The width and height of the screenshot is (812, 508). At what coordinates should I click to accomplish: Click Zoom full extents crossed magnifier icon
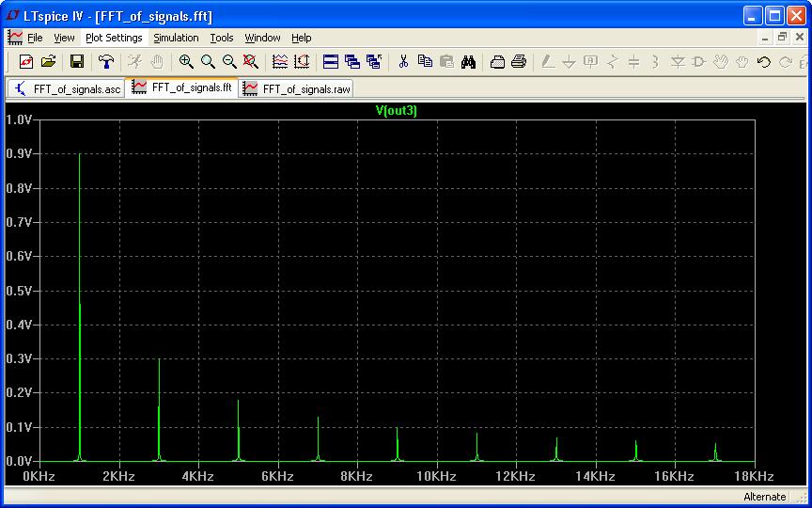(x=251, y=62)
